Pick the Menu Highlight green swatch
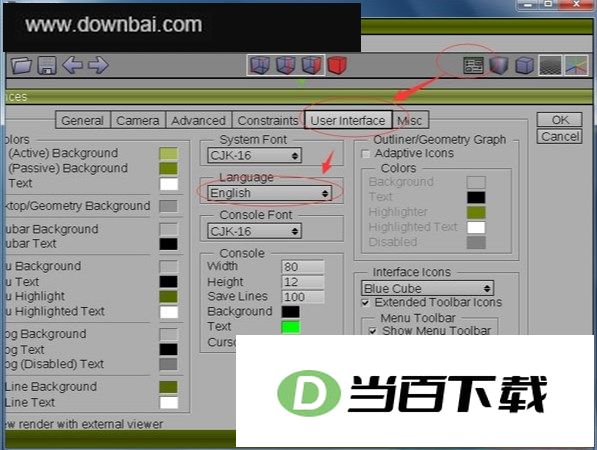The width and height of the screenshot is (597, 450). click(168, 297)
